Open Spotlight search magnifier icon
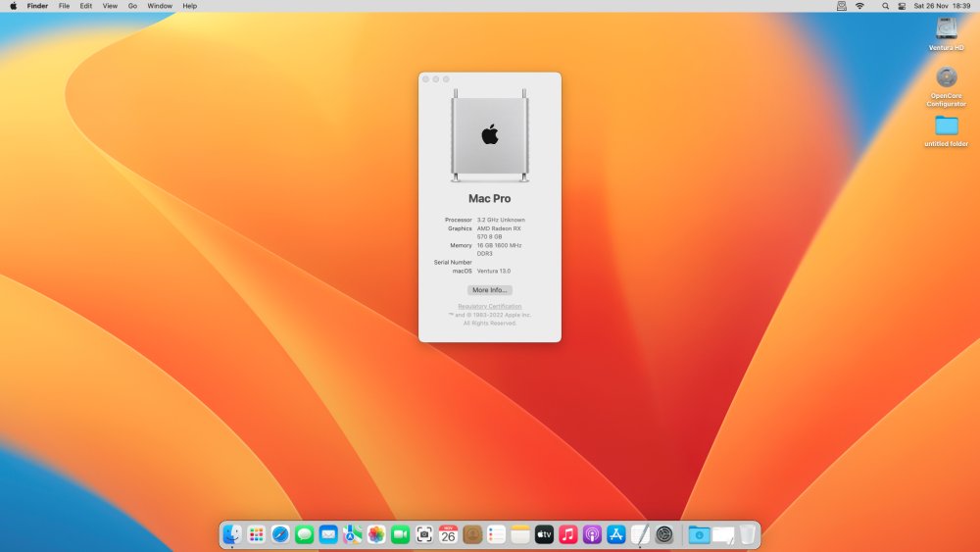Screen dimensions: 980x552 coord(885,6)
